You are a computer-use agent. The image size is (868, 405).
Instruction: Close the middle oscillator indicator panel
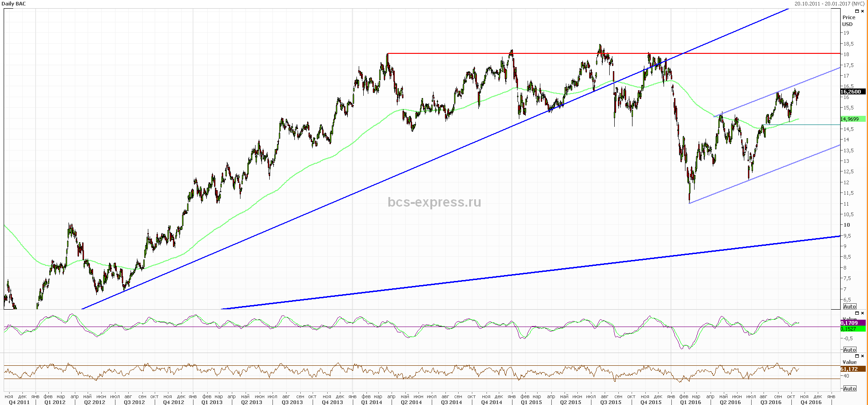(x=862, y=313)
